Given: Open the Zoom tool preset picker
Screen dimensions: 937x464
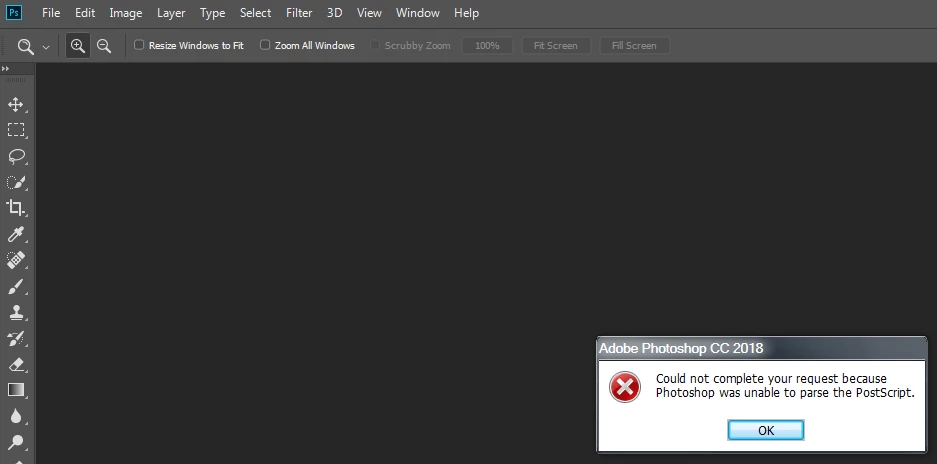Looking at the screenshot, I should tap(46, 47).
